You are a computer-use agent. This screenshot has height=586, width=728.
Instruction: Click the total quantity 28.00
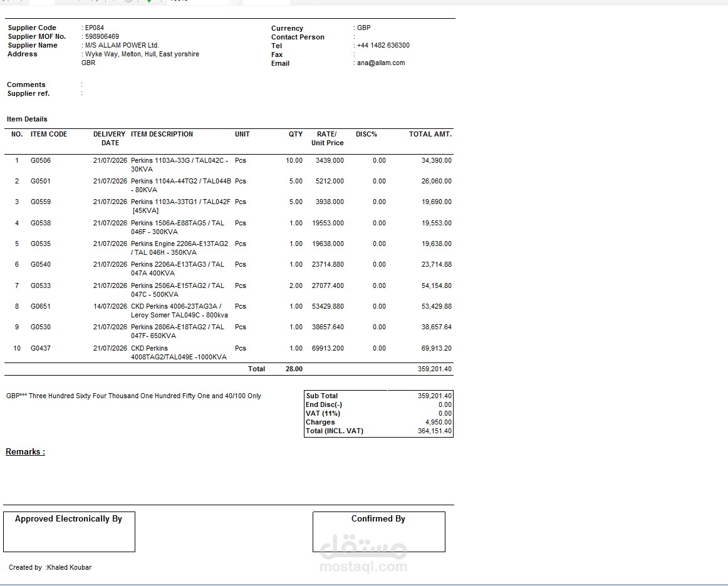[294, 369]
